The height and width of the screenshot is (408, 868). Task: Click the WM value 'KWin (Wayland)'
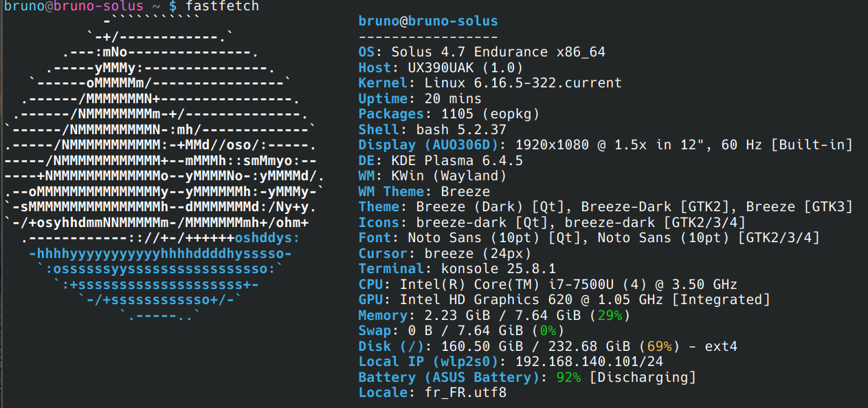[x=449, y=176]
